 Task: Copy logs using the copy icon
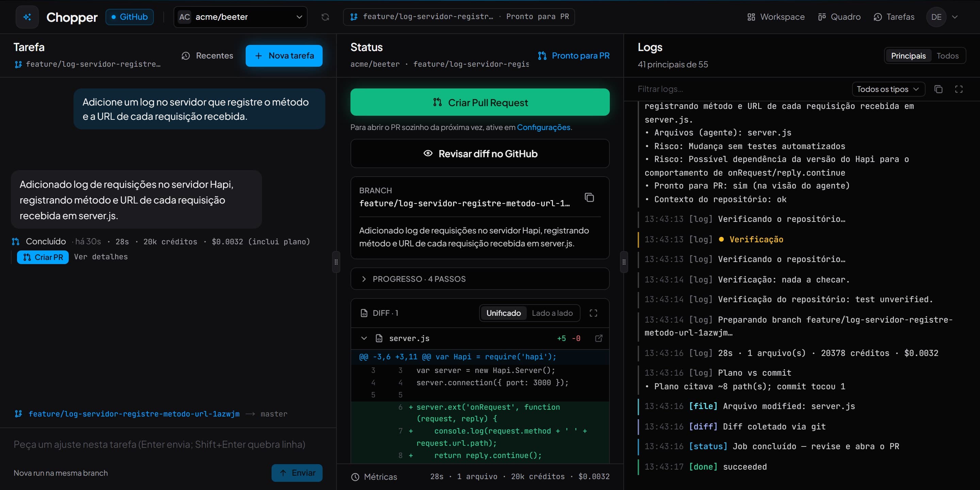coord(938,89)
